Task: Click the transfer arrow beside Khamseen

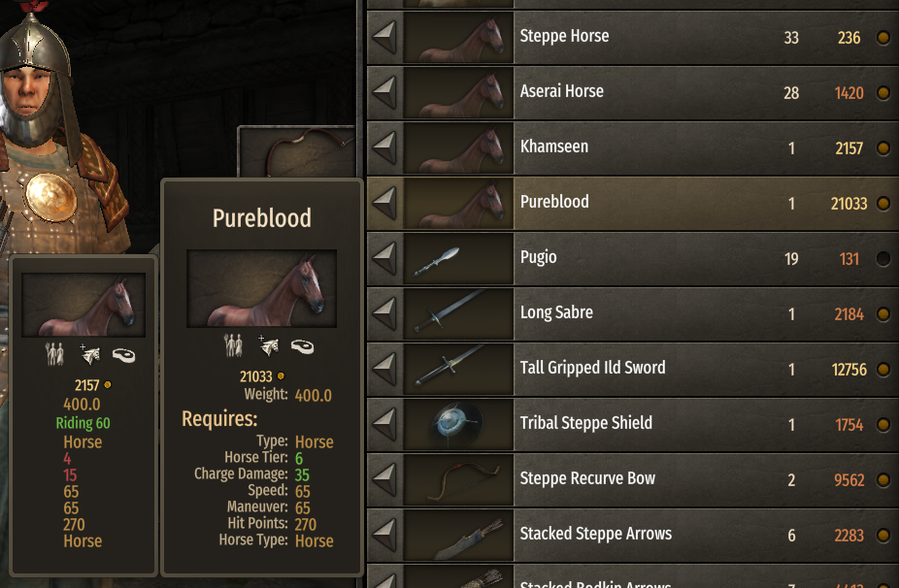Action: [384, 148]
